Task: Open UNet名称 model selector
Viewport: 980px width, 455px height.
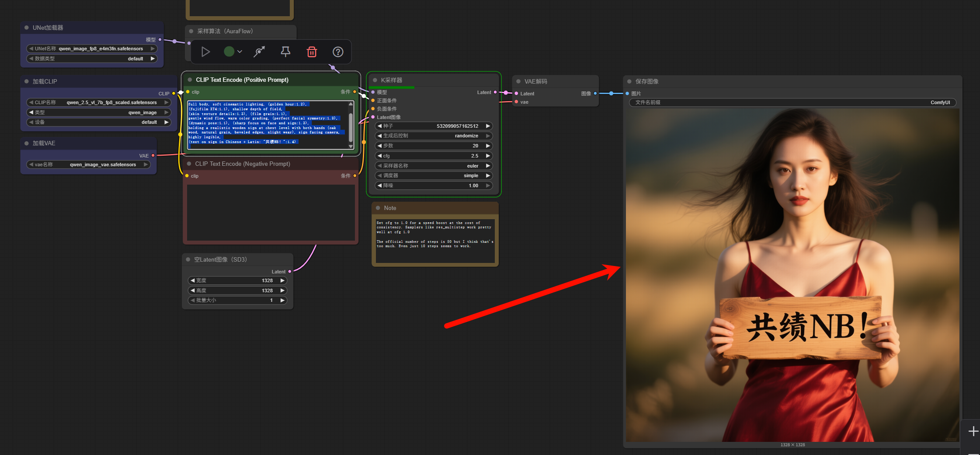Action: (x=92, y=49)
